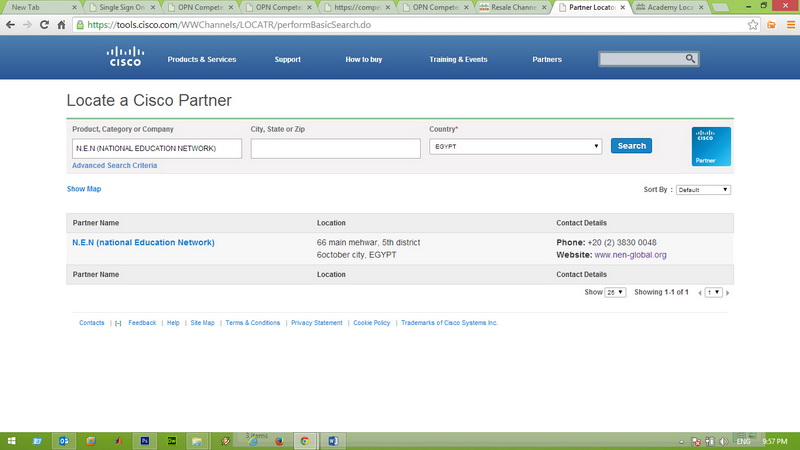This screenshot has height=450, width=800.
Task: Switch to Chrome in the taskbar
Action: pyautogui.click(x=305, y=441)
